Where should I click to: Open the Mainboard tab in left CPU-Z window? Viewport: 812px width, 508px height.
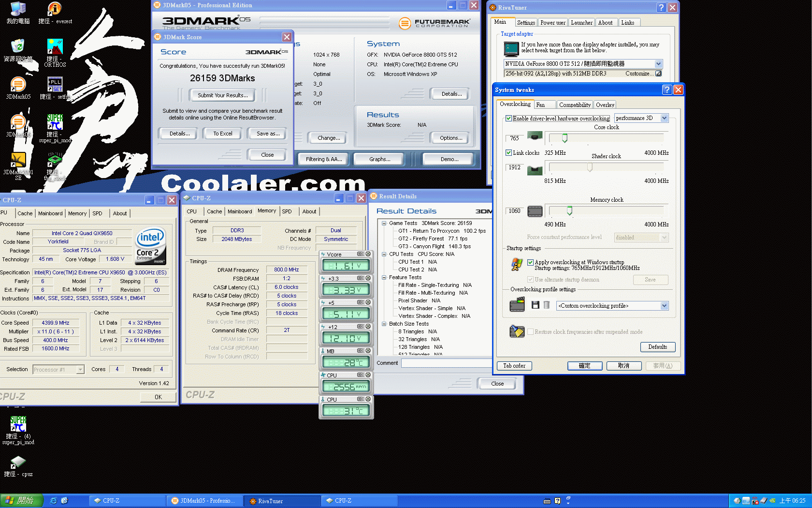point(50,213)
